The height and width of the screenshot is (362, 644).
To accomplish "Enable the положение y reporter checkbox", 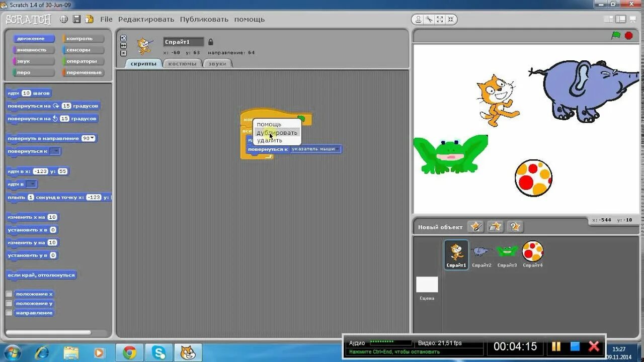I will pyautogui.click(x=9, y=303).
